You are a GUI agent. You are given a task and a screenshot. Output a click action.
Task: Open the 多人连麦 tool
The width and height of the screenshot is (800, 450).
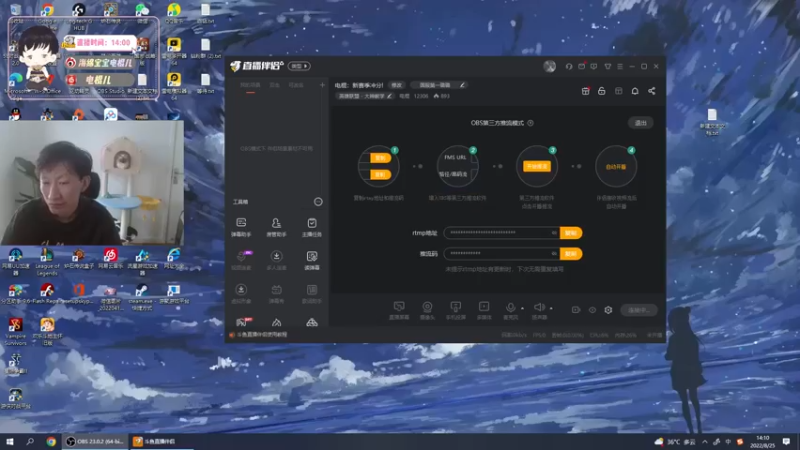pos(276,260)
